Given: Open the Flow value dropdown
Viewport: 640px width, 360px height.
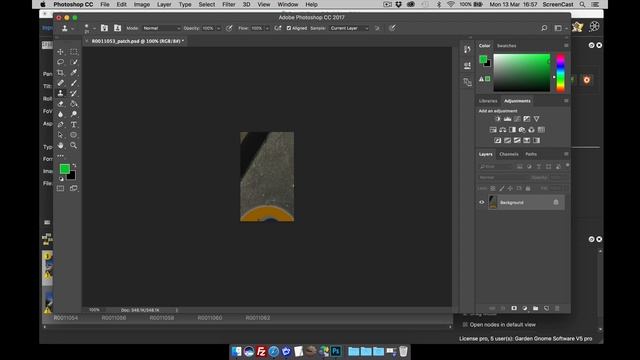Looking at the screenshot, I should click(267, 28).
